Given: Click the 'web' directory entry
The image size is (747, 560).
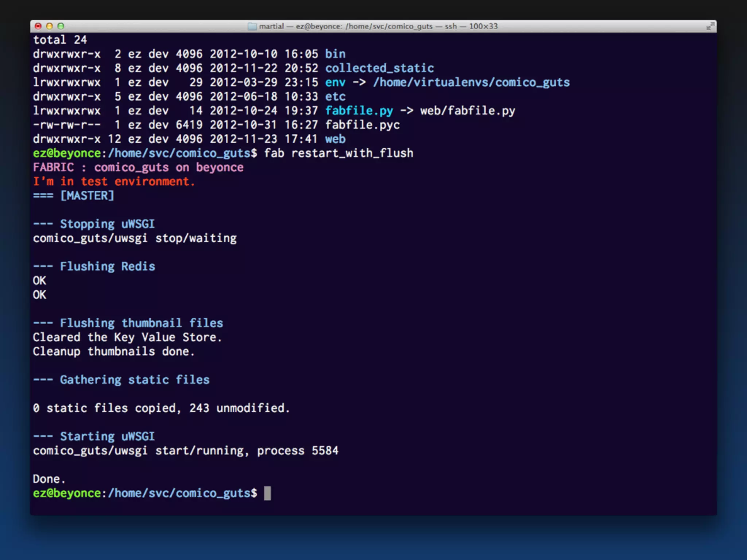Looking at the screenshot, I should pos(335,139).
